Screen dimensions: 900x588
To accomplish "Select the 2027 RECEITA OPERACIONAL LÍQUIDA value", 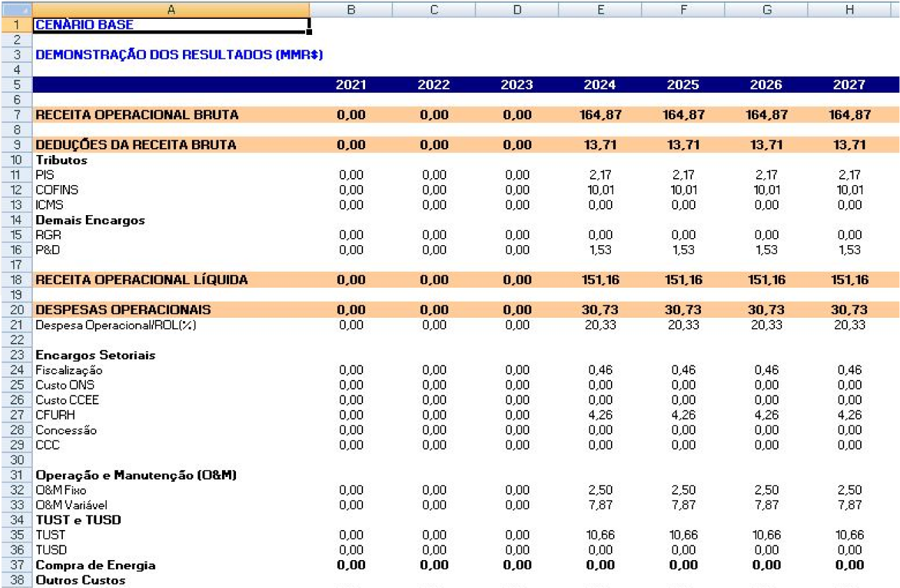I will point(848,280).
